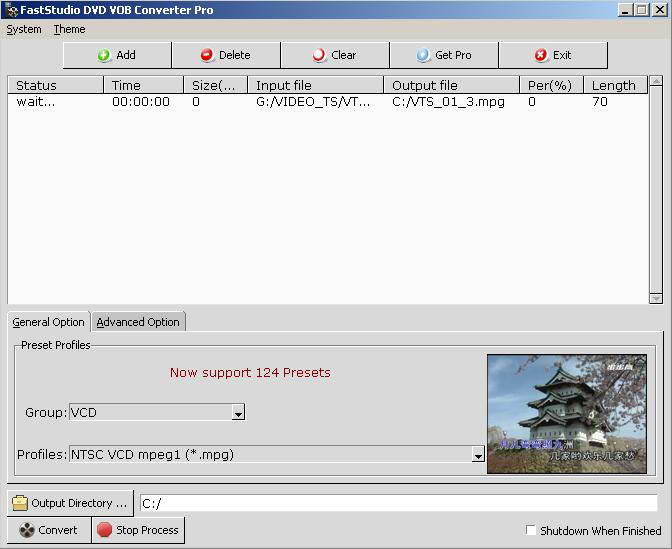Click the red X Exit icon
The height and width of the screenshot is (549, 672).
click(x=541, y=55)
